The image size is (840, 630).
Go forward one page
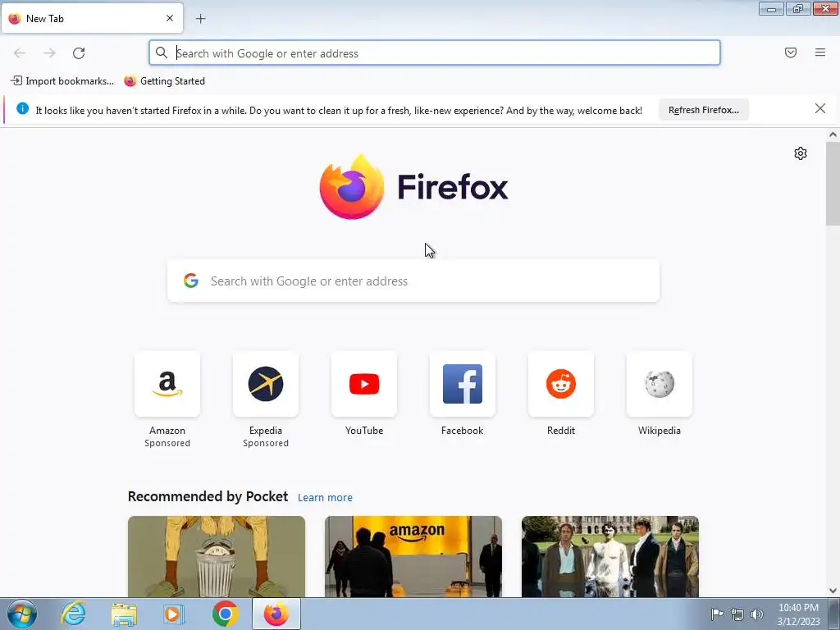tap(49, 53)
